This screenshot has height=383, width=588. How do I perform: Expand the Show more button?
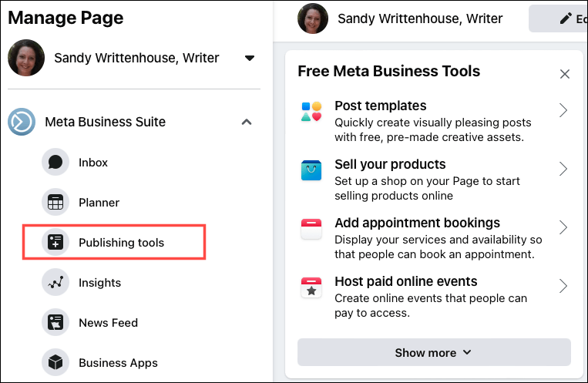434,352
